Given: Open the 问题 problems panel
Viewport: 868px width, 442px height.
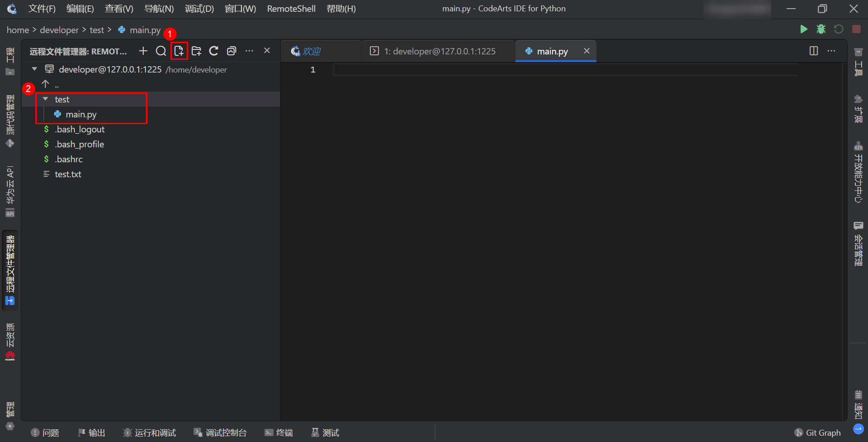Looking at the screenshot, I should (x=45, y=433).
